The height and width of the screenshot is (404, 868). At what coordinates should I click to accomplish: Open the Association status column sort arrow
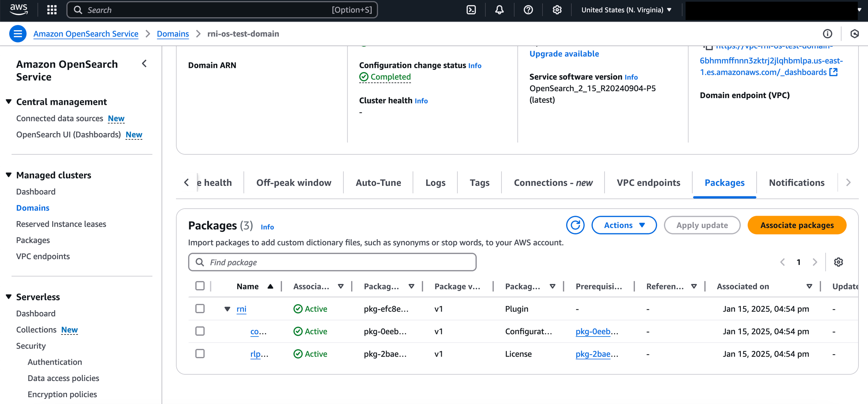coord(341,287)
